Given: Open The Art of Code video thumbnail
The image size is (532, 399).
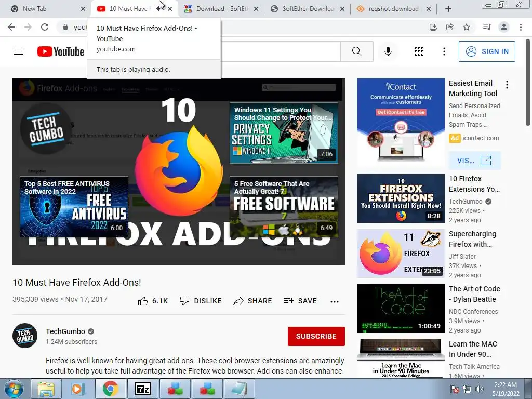Looking at the screenshot, I should click(x=401, y=309).
